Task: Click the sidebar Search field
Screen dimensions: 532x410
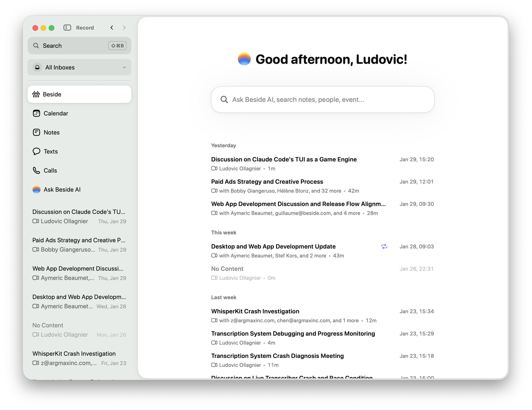Action: point(79,46)
